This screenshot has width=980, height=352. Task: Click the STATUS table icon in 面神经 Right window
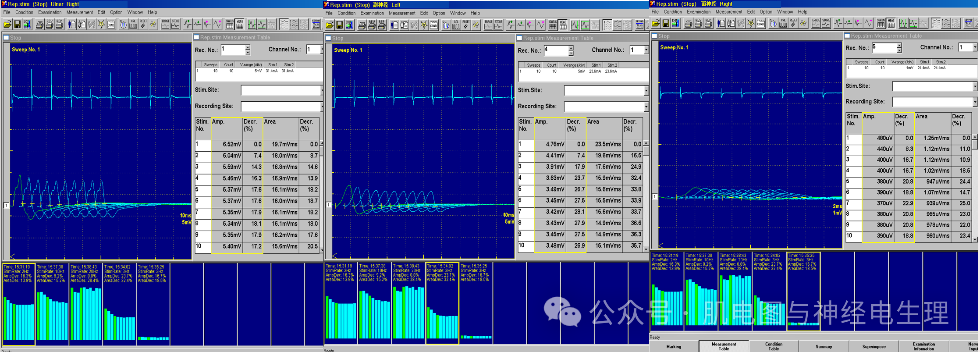coord(881,23)
